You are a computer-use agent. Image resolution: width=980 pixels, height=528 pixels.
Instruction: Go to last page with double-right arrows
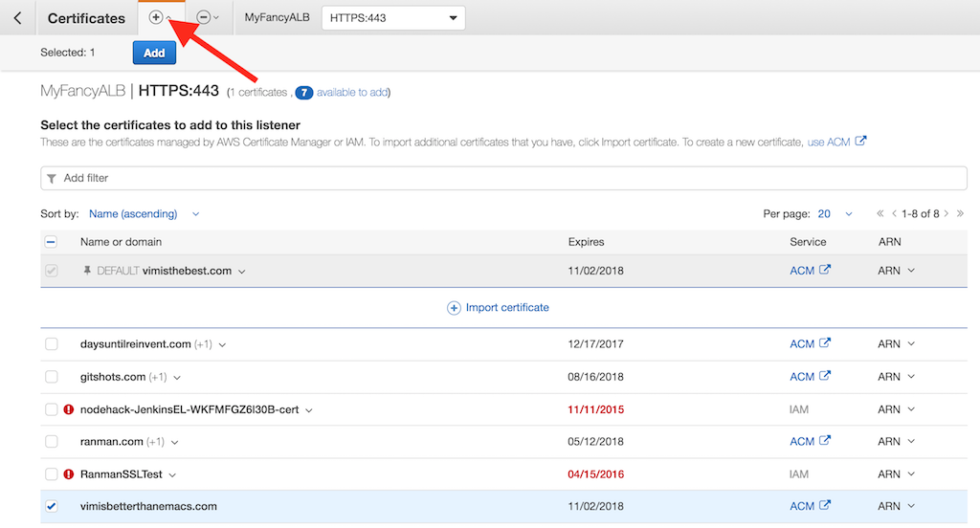point(960,213)
